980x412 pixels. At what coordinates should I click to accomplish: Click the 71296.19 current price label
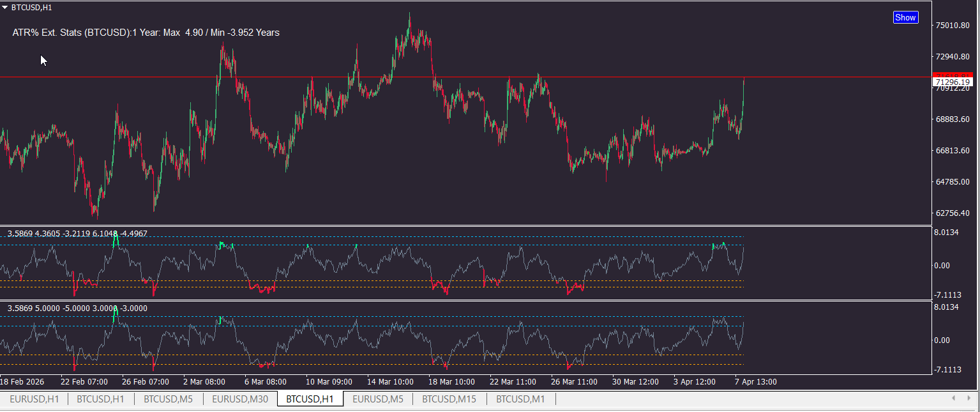tap(952, 82)
